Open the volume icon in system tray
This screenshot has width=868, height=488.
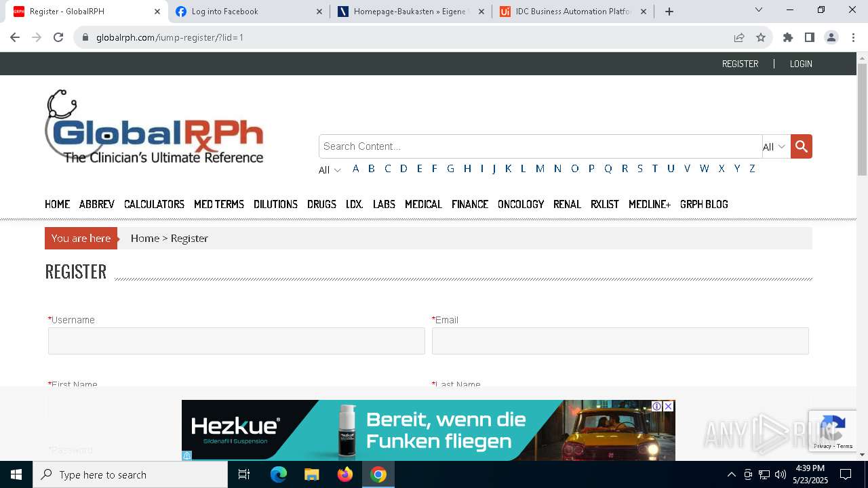781,474
